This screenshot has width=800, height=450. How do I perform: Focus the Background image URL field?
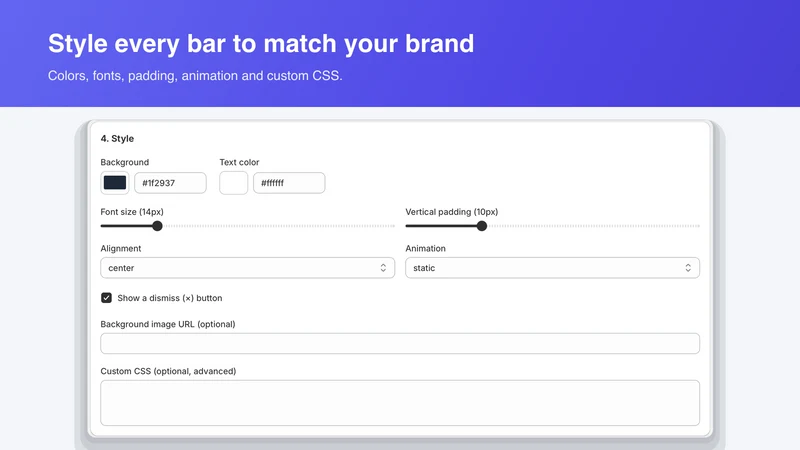pos(400,343)
